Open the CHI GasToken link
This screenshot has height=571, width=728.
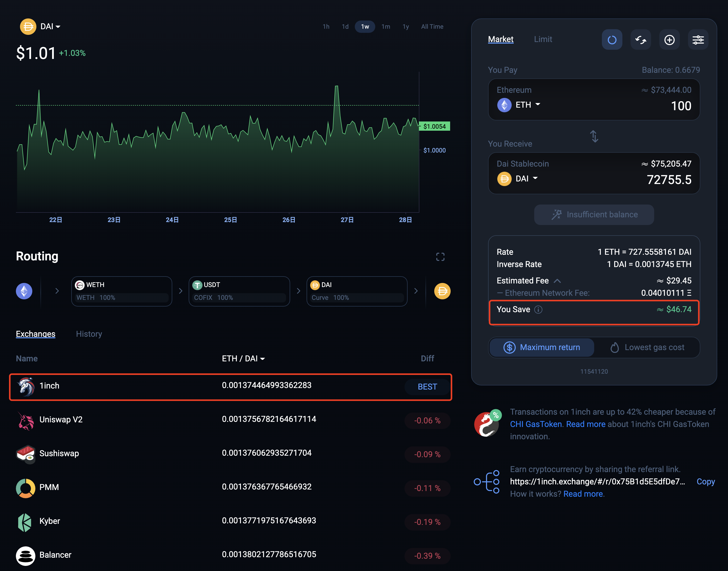tap(536, 424)
